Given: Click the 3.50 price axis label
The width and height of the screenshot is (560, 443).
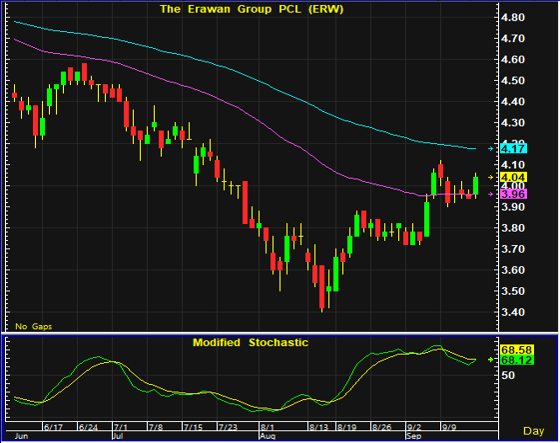Looking at the screenshot, I should pyautogui.click(x=513, y=291).
